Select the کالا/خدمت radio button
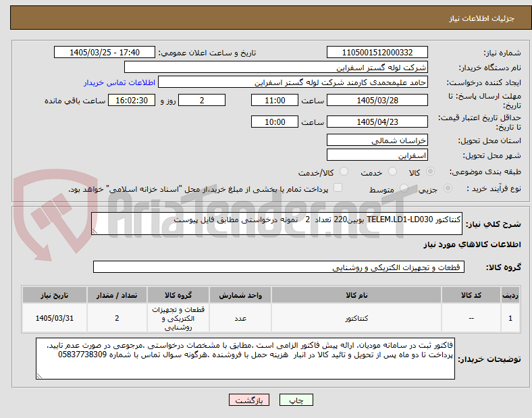This screenshot has width=532, height=418. coord(344,172)
